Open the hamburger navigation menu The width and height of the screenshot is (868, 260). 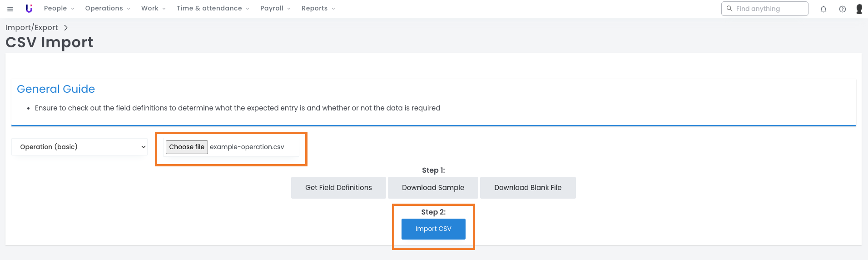click(x=10, y=9)
